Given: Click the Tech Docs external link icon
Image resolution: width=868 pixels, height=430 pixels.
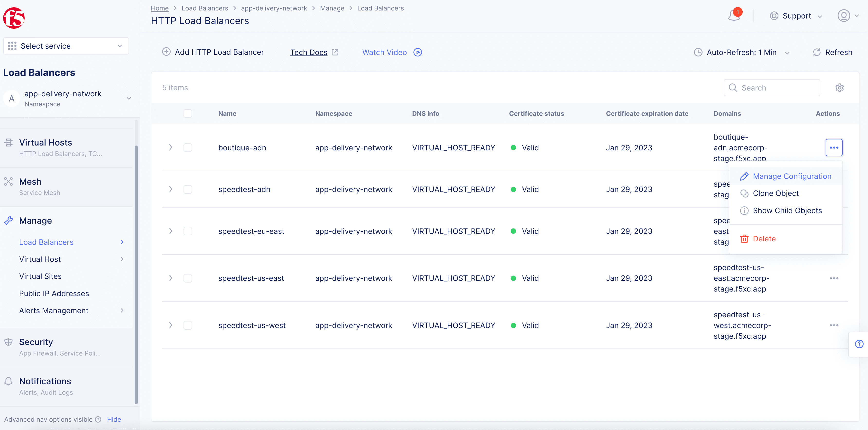Looking at the screenshot, I should click(x=335, y=52).
